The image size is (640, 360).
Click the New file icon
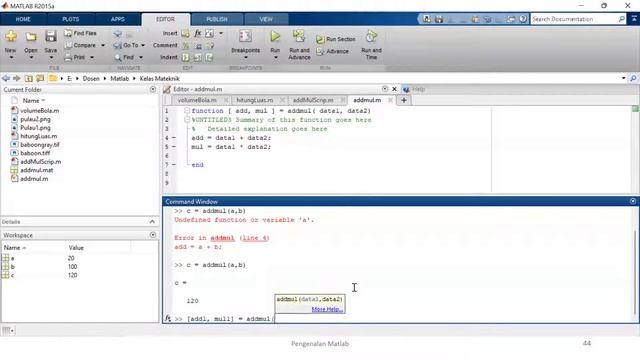tap(11, 37)
